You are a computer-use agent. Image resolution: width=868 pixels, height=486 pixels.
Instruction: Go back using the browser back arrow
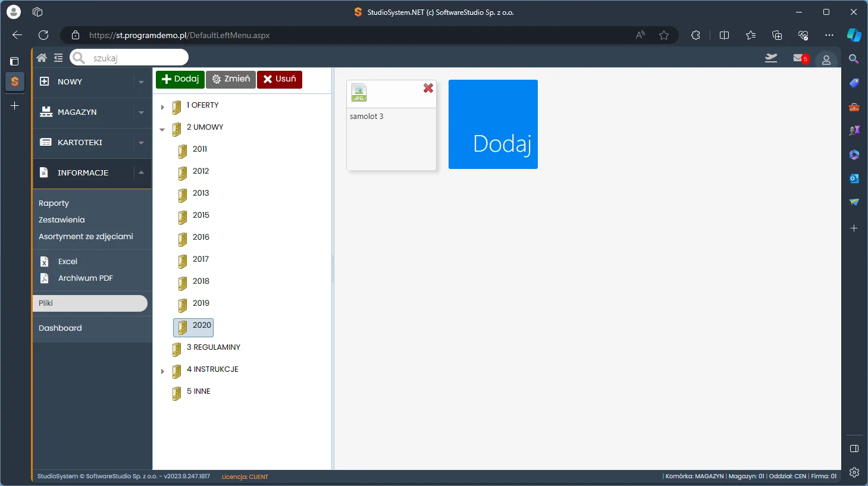coord(17,35)
